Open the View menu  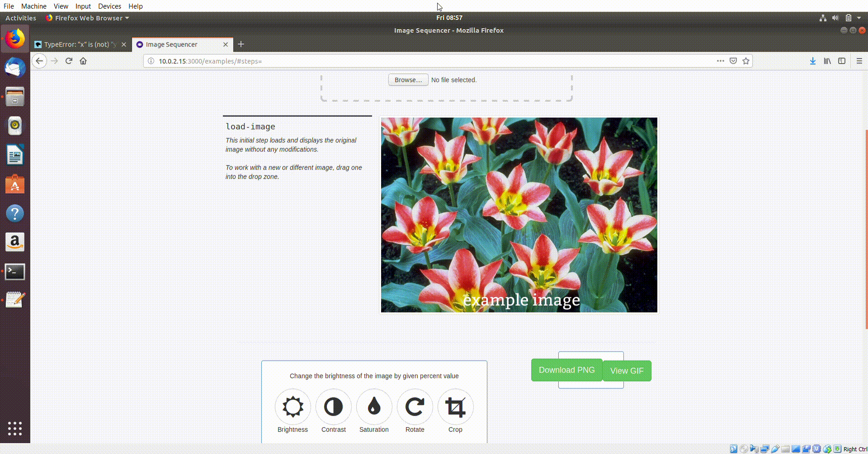coord(61,6)
